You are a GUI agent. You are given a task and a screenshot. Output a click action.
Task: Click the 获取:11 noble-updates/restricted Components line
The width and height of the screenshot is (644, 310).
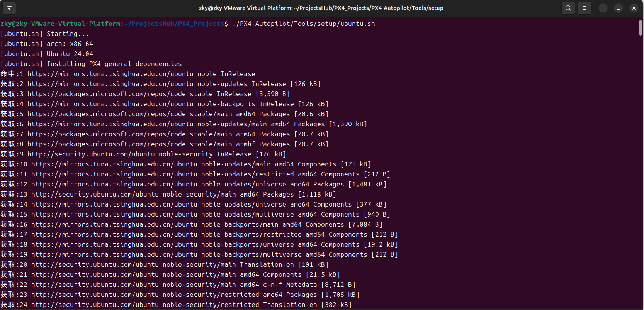coord(195,174)
